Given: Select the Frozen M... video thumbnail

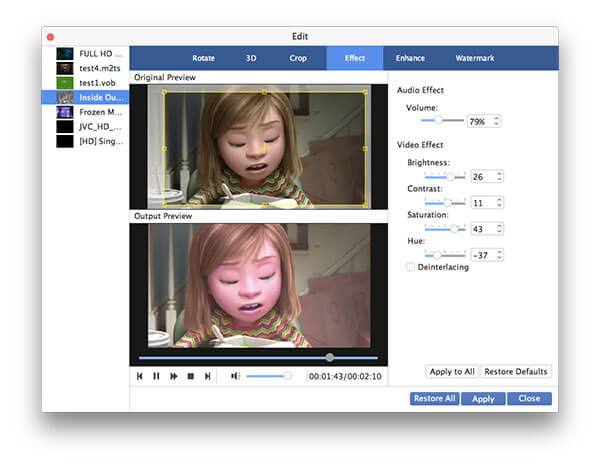Looking at the screenshot, I should (65, 112).
